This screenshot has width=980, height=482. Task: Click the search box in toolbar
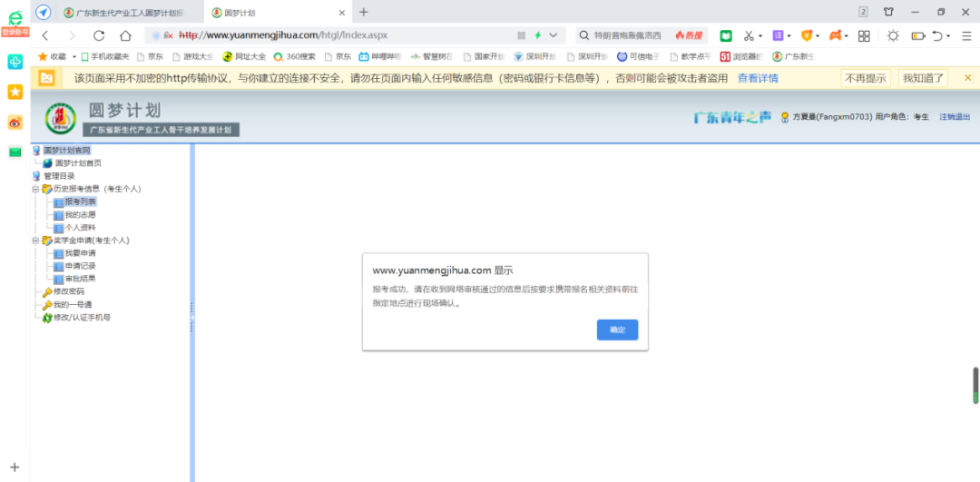coord(626,35)
